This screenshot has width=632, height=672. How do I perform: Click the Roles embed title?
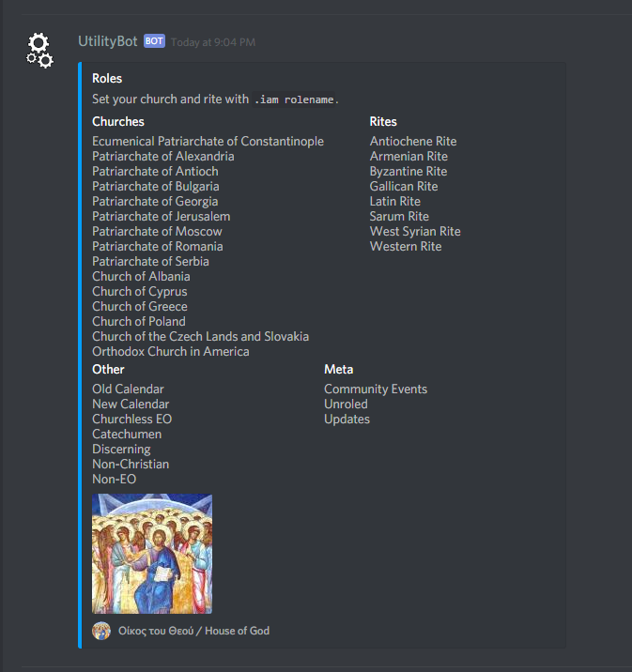(x=107, y=79)
